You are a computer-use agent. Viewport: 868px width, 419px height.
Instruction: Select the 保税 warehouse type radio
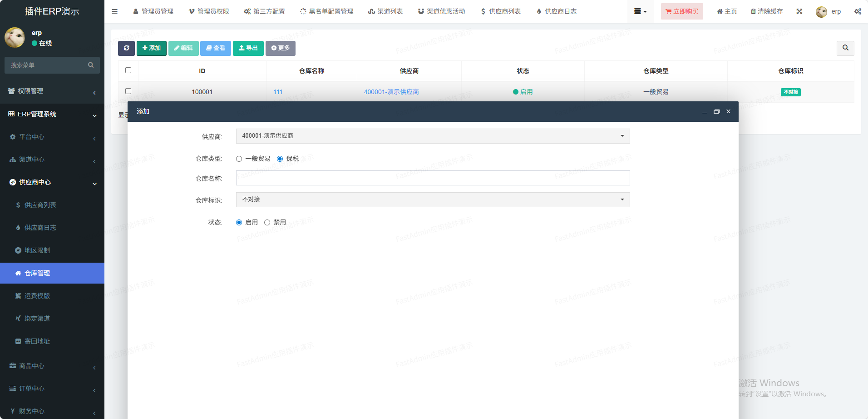[x=280, y=159]
